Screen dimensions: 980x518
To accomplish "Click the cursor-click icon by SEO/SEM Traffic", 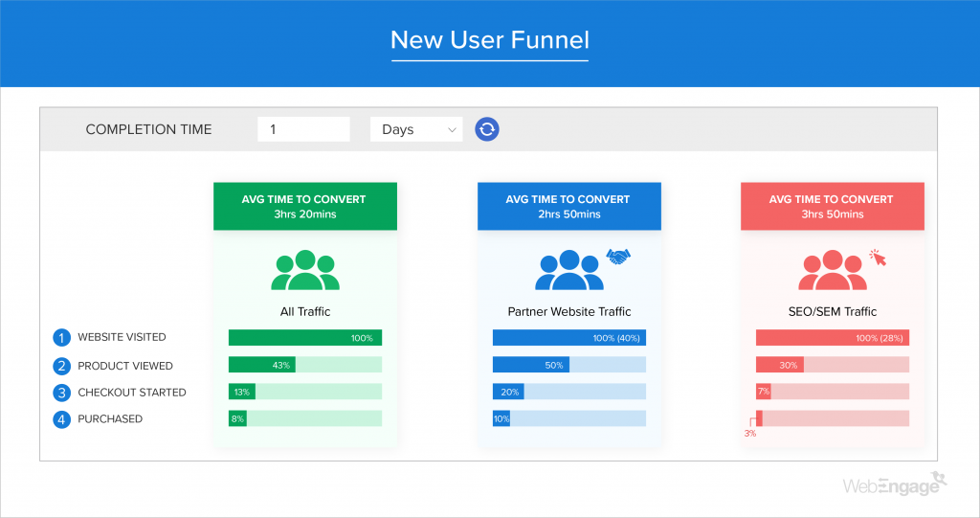I will click(x=879, y=258).
